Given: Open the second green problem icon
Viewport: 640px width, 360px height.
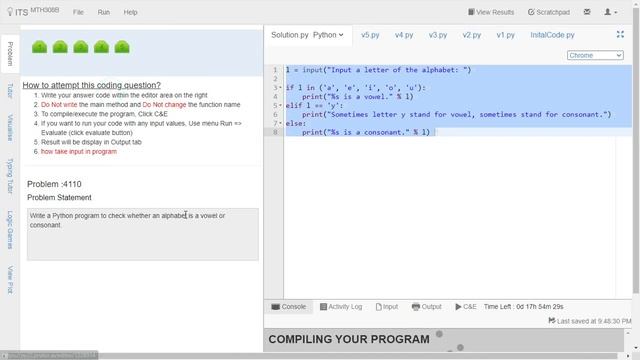Looking at the screenshot, I should (x=60, y=47).
